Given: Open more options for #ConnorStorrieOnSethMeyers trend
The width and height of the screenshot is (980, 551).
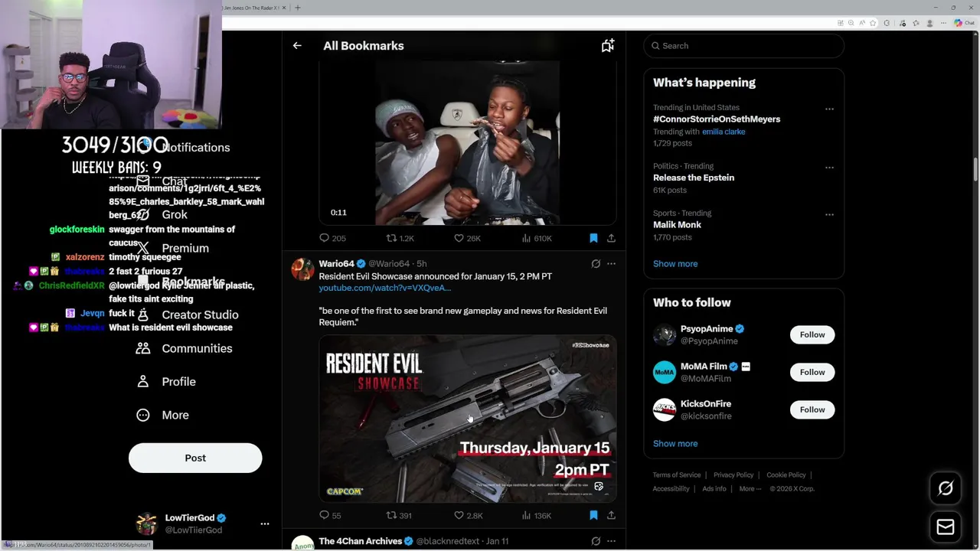Looking at the screenshot, I should click(829, 109).
